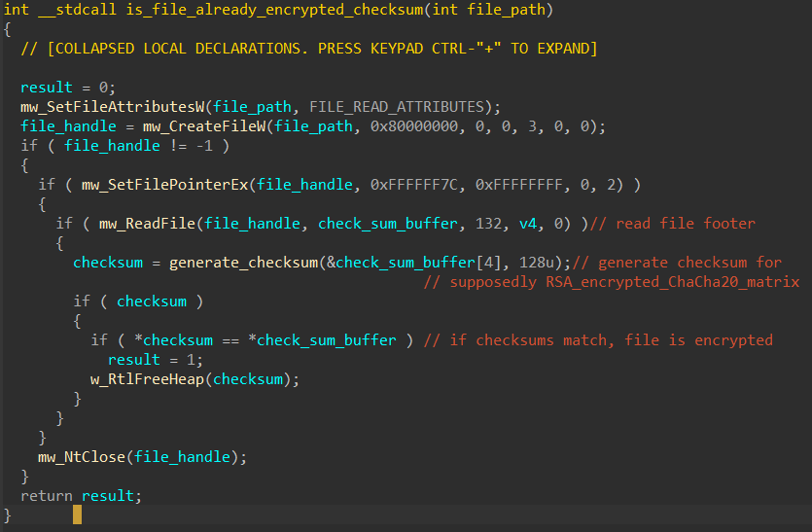Click the w_RtlFreeHeap function call
This screenshot has width=812, height=532.
click(x=147, y=379)
